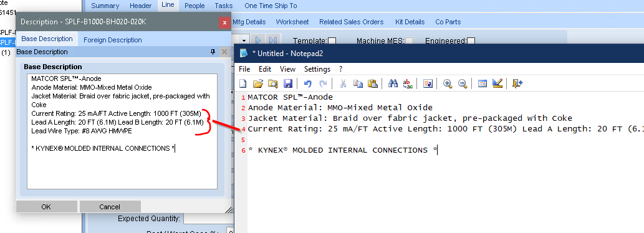This screenshot has height=233, width=644.
Task: Jump to last record arrow
Action: [x=272, y=40]
